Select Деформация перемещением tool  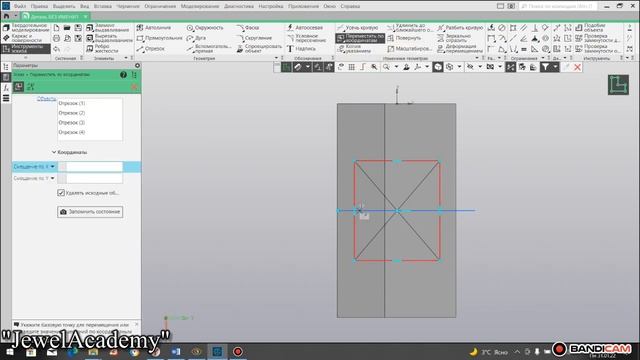point(460,49)
